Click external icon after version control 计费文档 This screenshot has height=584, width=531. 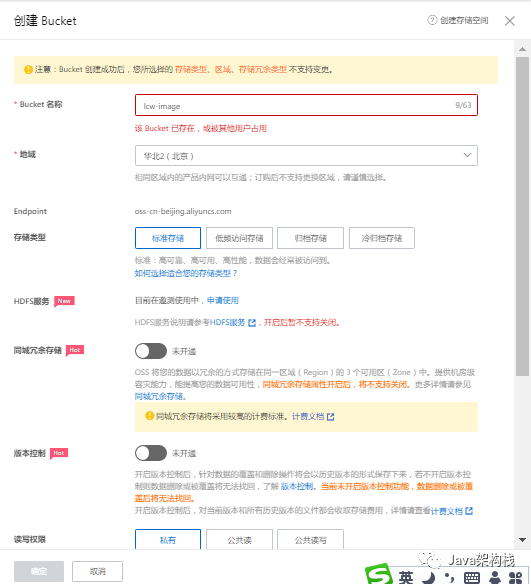point(469,511)
